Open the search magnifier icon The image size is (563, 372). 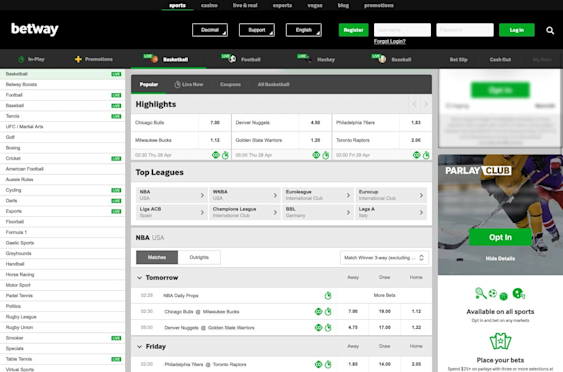[550, 31]
